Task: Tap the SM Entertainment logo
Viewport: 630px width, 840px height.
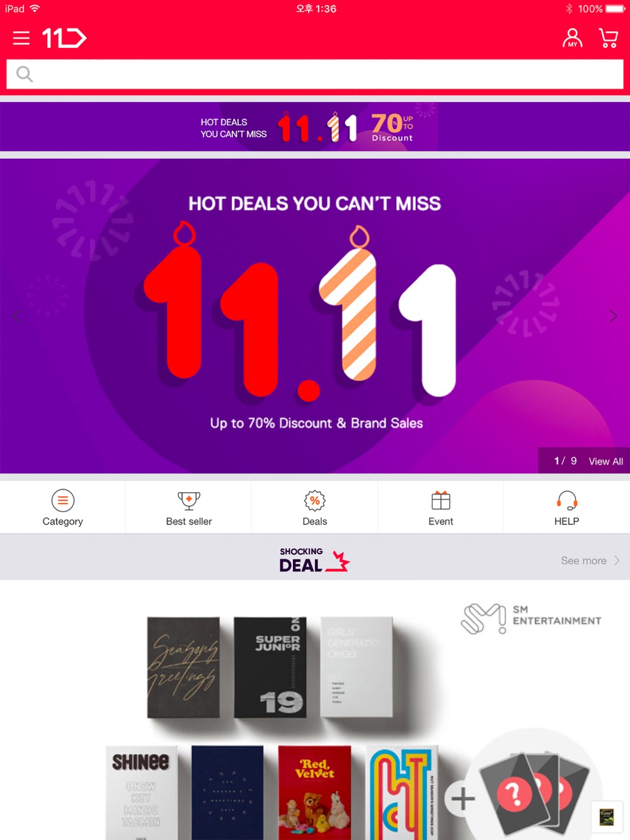Action: (x=531, y=617)
